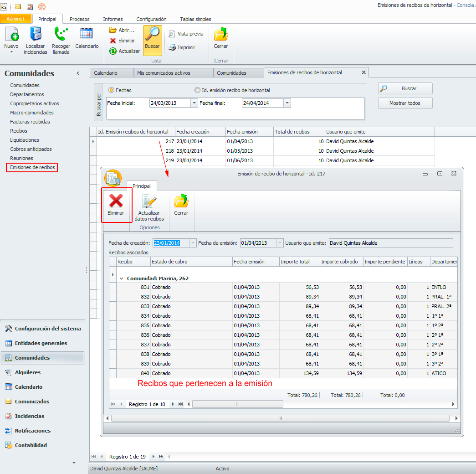The width and height of the screenshot is (476, 474).
Task: Open the Fecha final date dropdown
Action: pos(287,103)
